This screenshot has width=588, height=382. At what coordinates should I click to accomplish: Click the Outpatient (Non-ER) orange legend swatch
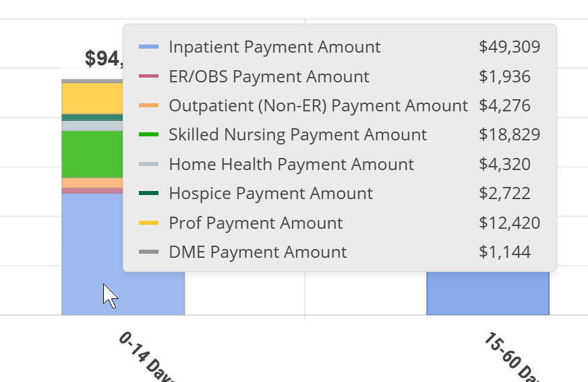tap(148, 106)
